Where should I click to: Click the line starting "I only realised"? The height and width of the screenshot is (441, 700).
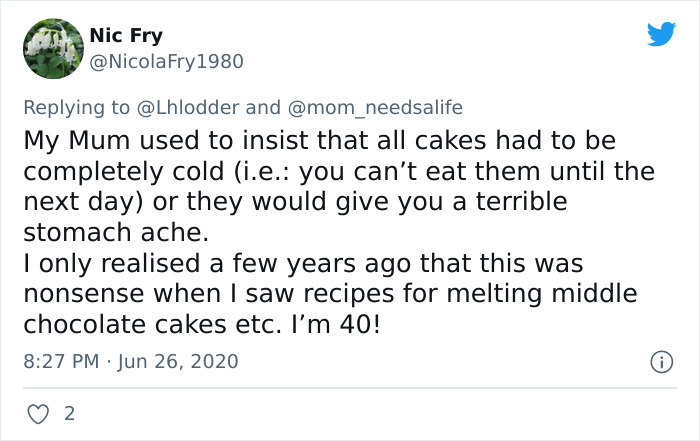[x=303, y=265]
